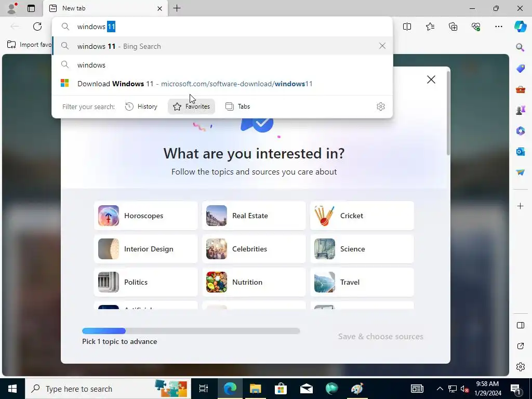Select the Travel topic
The image size is (532, 399).
click(x=362, y=282)
